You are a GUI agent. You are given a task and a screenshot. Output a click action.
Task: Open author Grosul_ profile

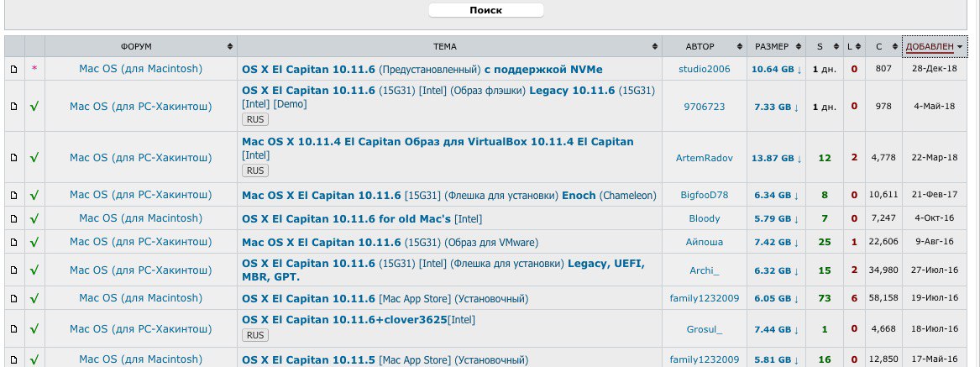point(704,328)
